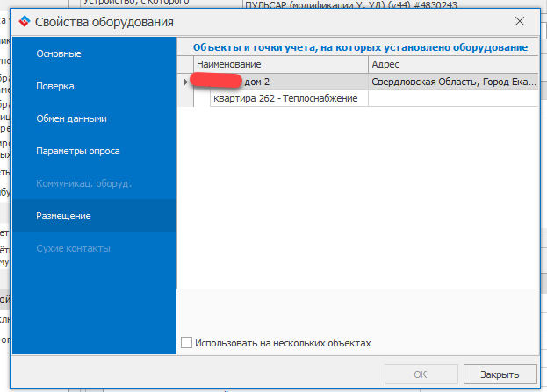547x392 pixels.
Task: Open the Параметры опроса section
Action: 78,151
